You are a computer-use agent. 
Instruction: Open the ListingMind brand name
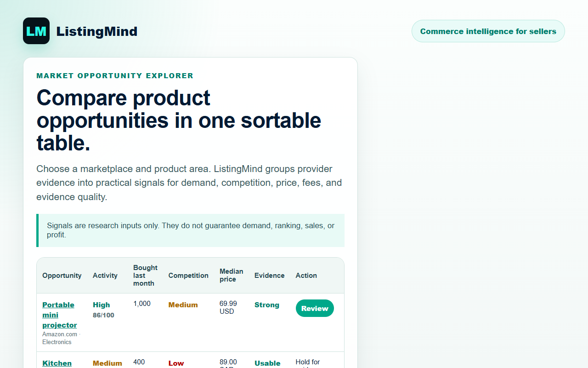[97, 31]
